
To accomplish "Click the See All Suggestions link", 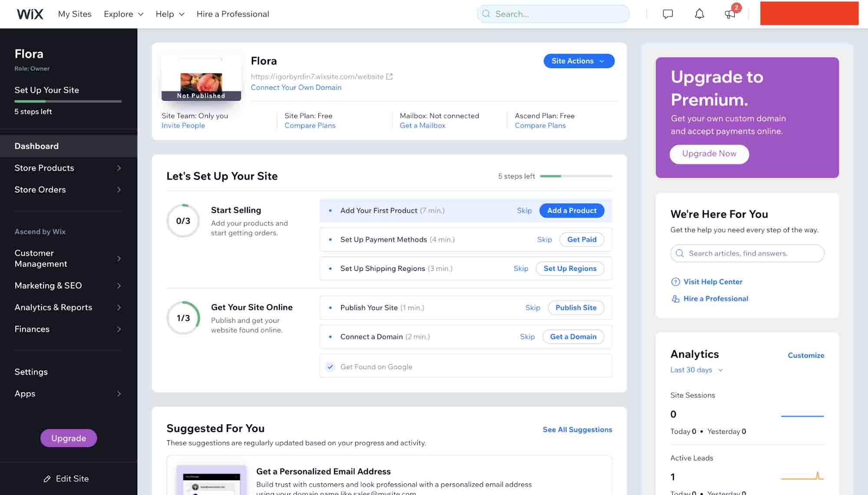I will [577, 429].
